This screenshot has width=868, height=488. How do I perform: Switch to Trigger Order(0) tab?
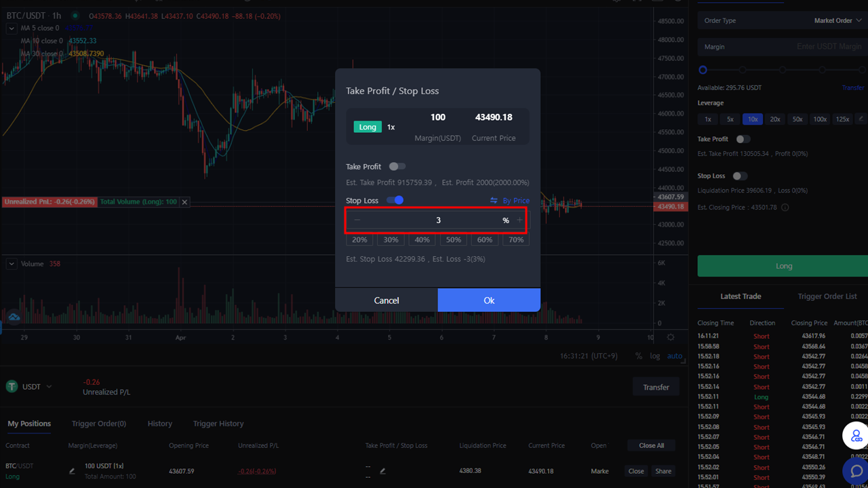tap(99, 424)
